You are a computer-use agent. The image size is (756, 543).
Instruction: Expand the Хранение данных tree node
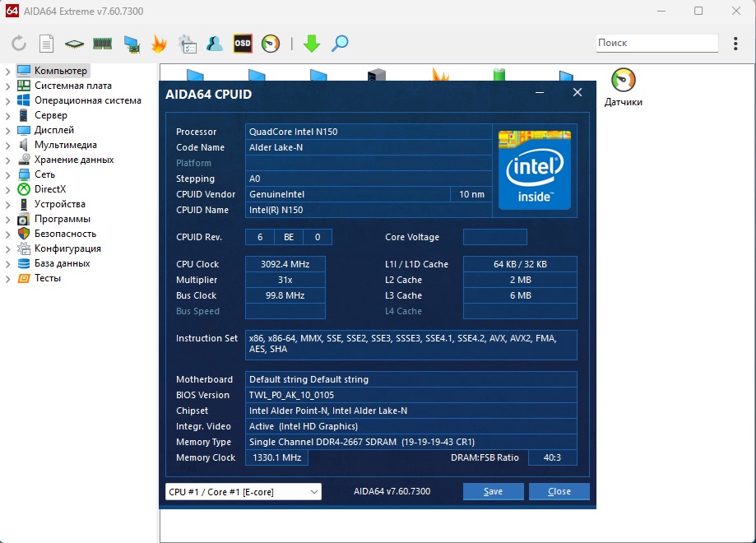(x=7, y=160)
